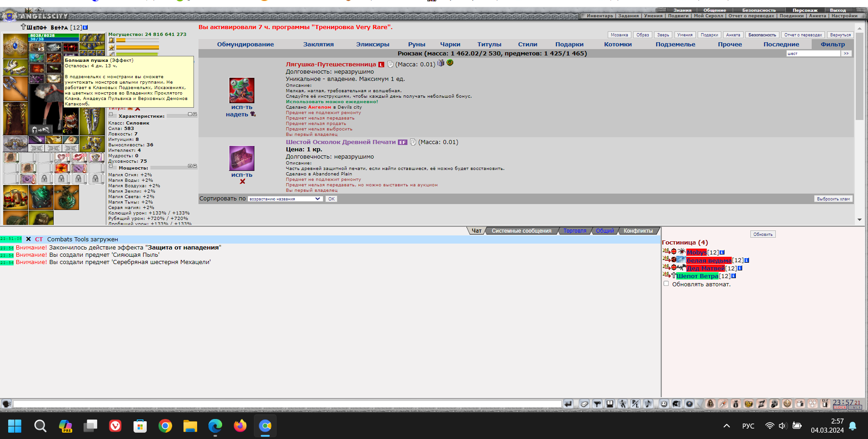
Task: Click the down arrow beside Характеристики header
Action: (195, 115)
